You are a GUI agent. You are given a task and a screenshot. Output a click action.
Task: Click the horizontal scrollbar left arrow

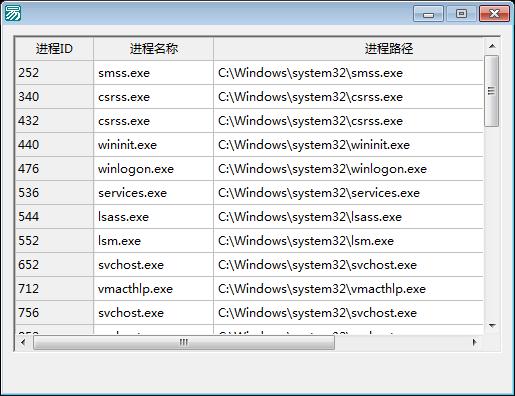click(23, 342)
